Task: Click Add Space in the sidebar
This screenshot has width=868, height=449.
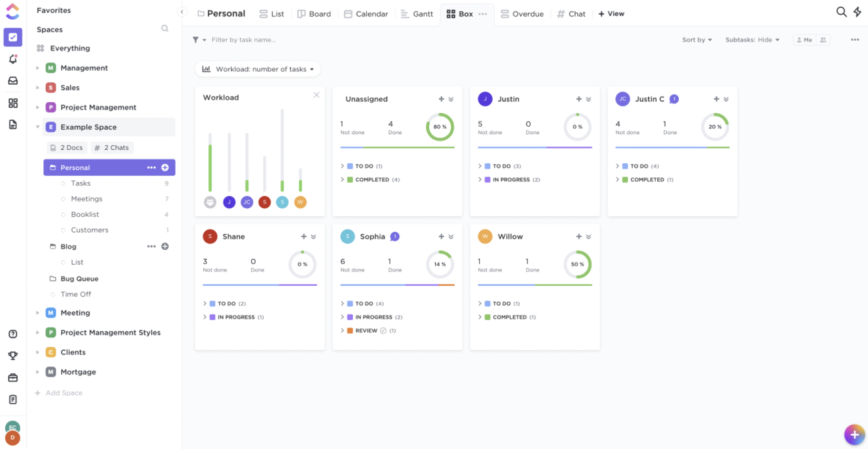Action: click(63, 393)
